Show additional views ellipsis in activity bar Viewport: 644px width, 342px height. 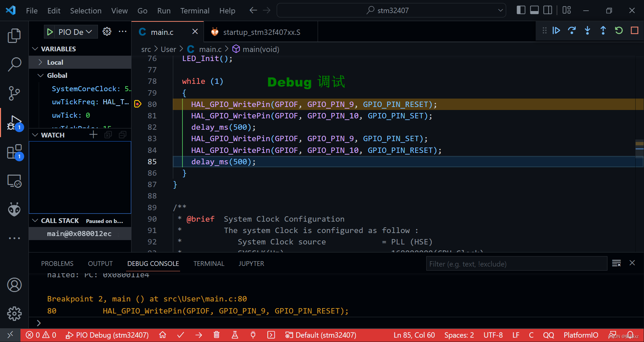tap(14, 238)
